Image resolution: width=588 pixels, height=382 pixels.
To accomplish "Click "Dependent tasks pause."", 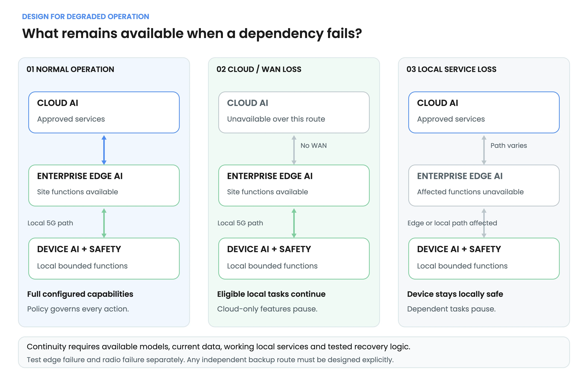I will coord(451,309).
